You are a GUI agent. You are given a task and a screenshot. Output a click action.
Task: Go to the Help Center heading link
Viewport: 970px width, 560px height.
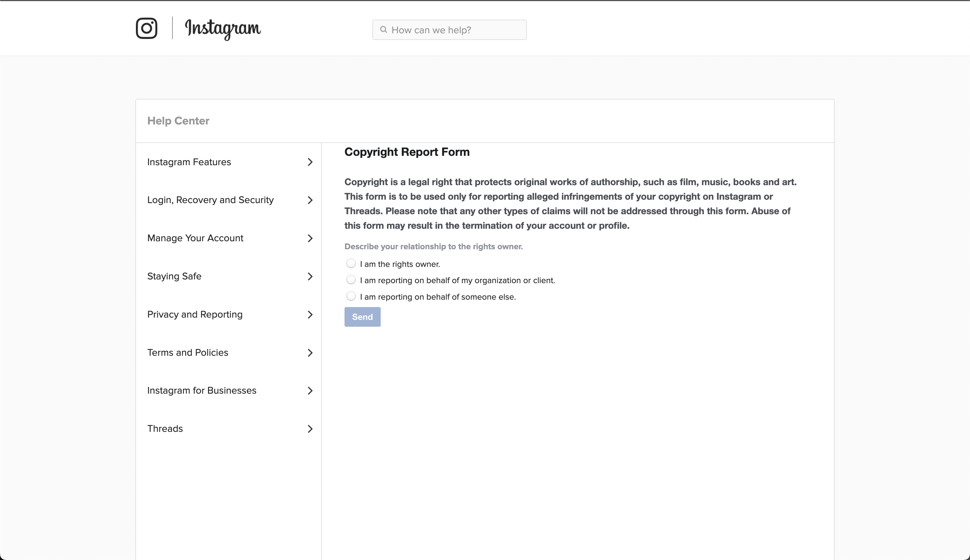(178, 121)
